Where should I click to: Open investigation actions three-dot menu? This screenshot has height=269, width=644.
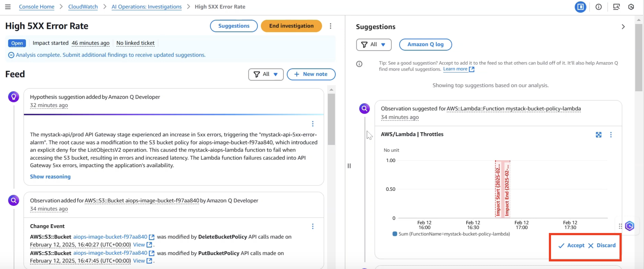coord(330,26)
